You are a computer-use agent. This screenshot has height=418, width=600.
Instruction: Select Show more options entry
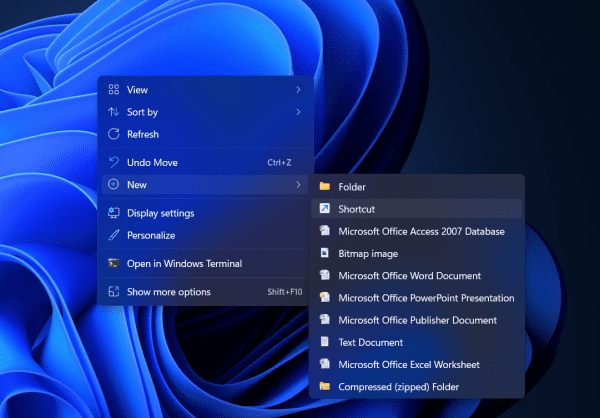click(x=168, y=292)
